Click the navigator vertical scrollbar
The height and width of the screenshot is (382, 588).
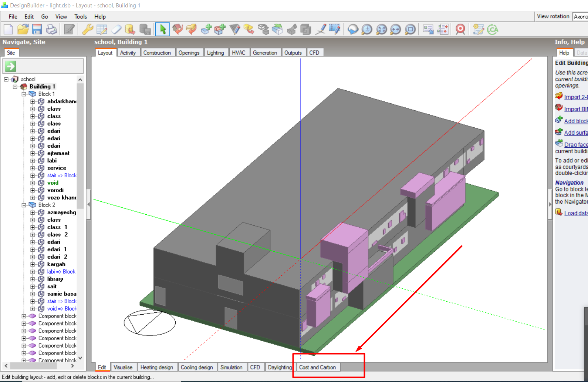point(80,145)
